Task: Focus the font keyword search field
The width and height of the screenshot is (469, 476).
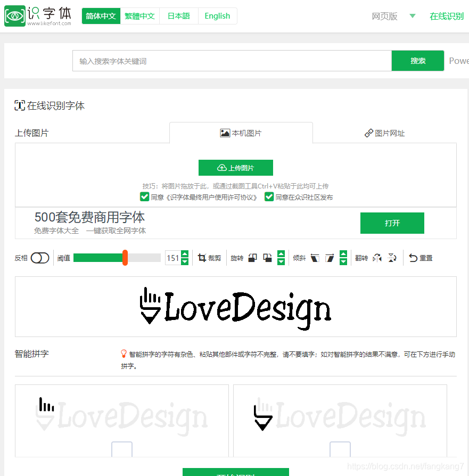Action: tap(232, 61)
